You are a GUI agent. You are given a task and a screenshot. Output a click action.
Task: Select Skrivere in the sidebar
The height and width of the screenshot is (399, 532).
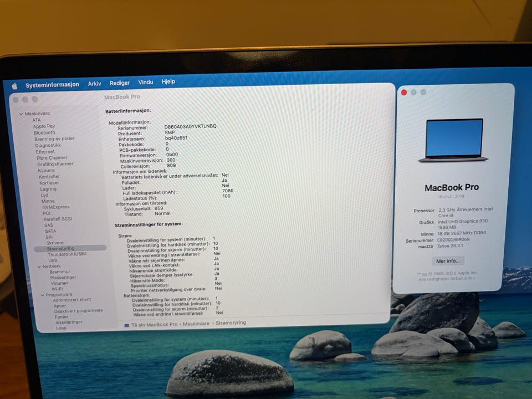coord(55,243)
